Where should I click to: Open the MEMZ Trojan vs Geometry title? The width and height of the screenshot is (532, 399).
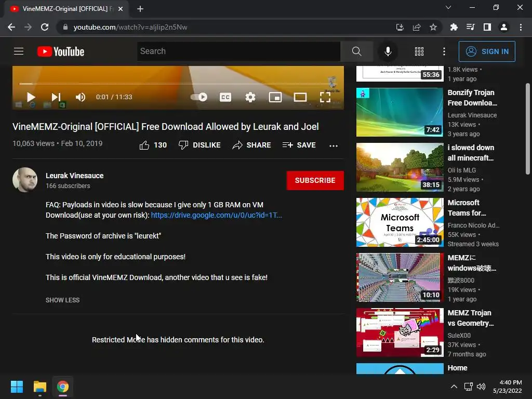[x=471, y=318]
